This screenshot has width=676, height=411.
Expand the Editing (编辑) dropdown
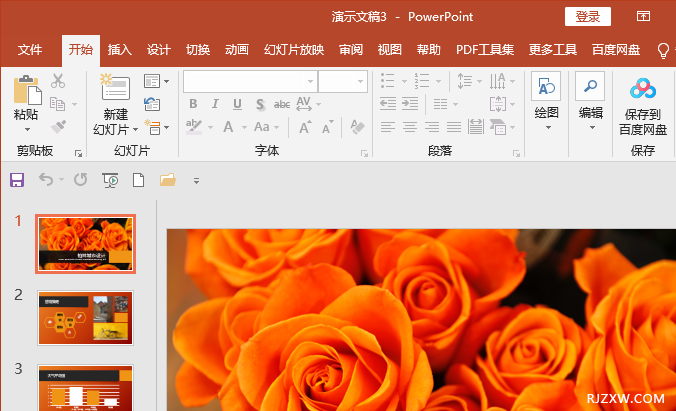pos(590,127)
